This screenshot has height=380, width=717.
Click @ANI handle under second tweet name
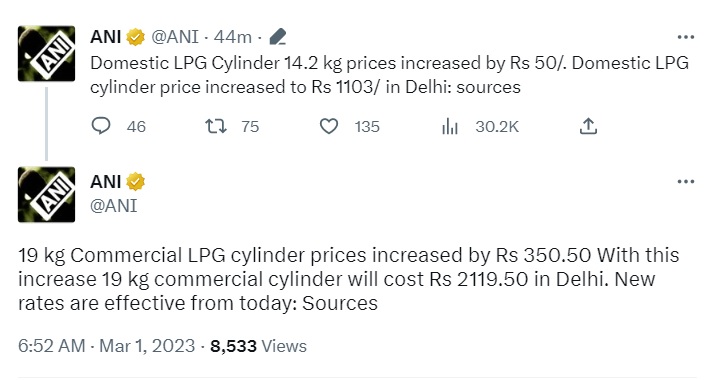point(113,206)
